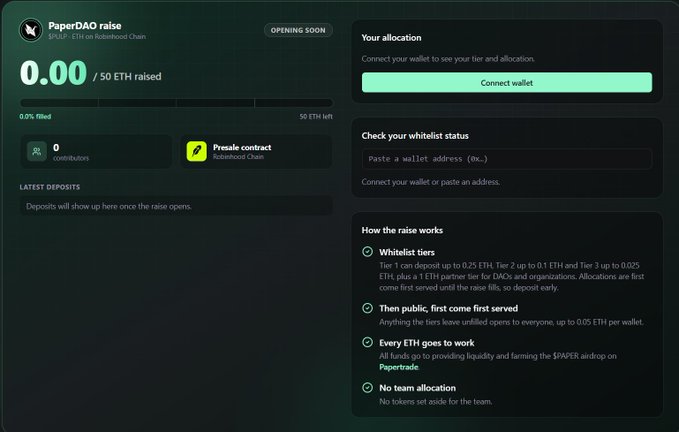Click check icon beside Then public, first come first served

click(x=367, y=308)
